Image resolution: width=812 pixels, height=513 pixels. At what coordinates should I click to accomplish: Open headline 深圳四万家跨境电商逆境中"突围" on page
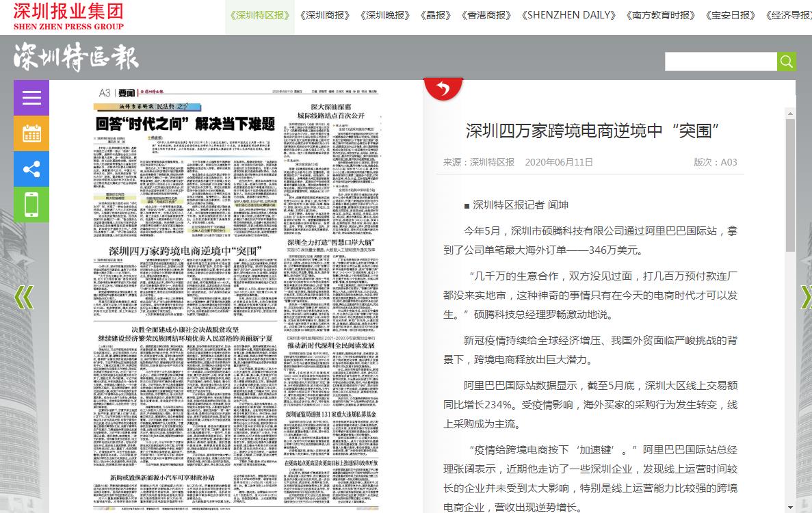tap(185, 251)
